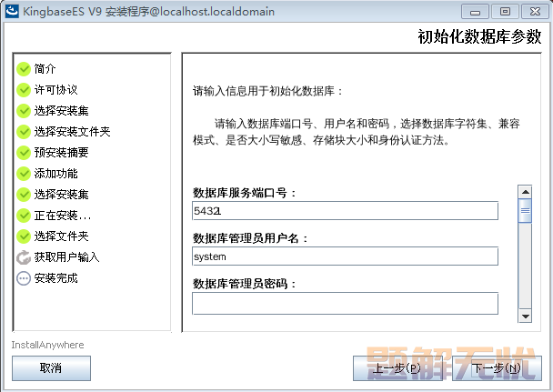Click the 初始化数据库参数 heading
The width and height of the screenshot is (553, 392).
click(x=479, y=36)
